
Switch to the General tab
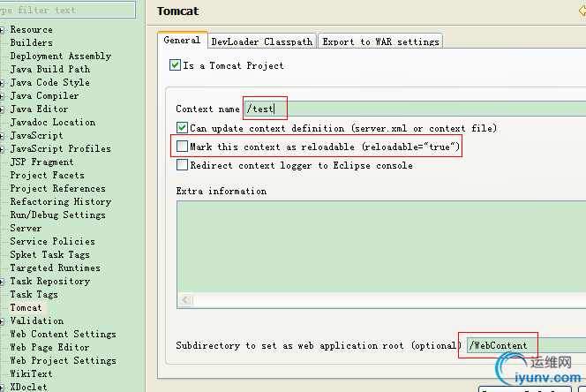182,40
